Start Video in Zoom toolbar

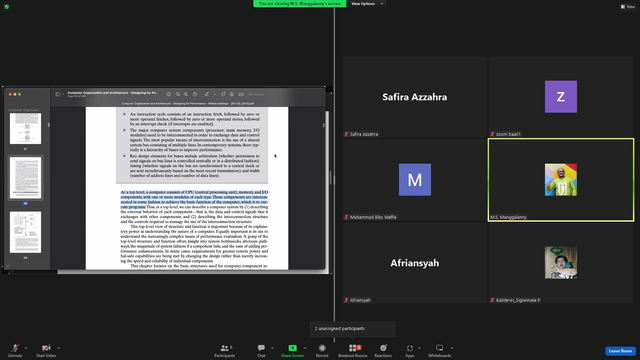tap(46, 350)
